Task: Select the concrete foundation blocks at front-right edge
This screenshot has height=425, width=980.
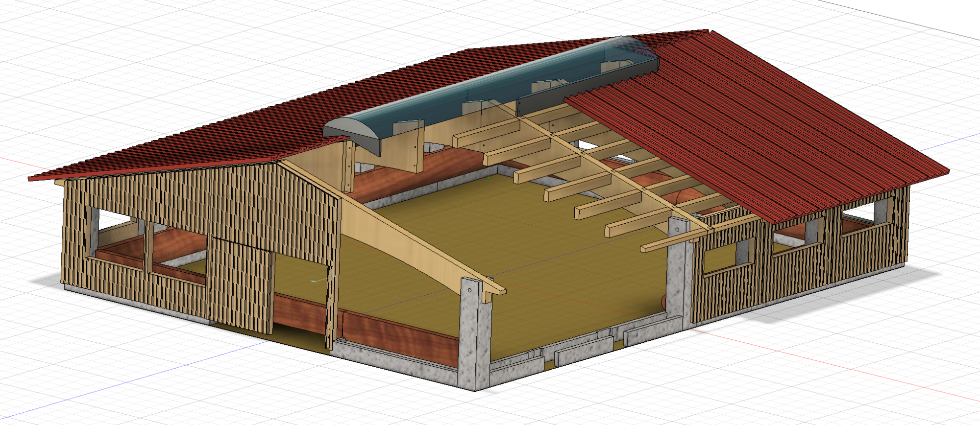Action: 583,349
